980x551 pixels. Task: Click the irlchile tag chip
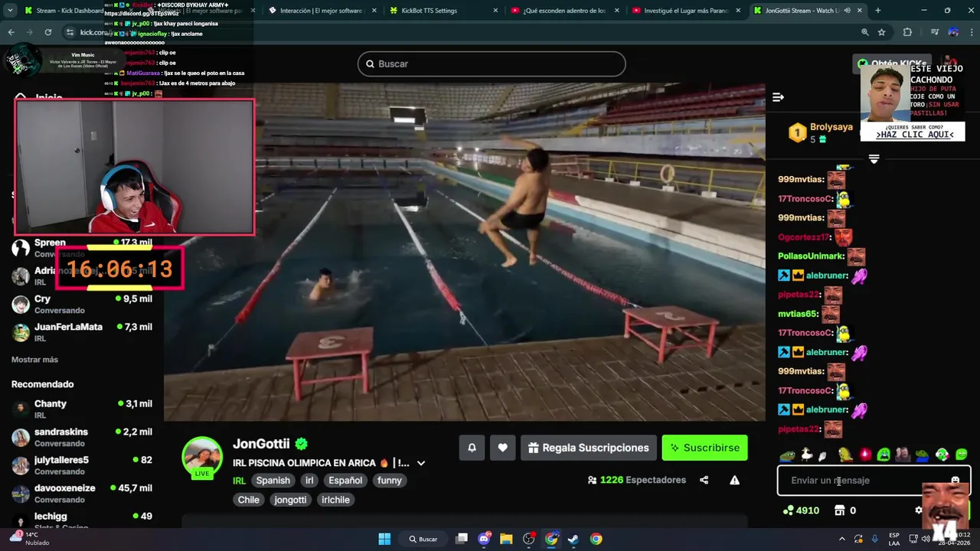pyautogui.click(x=335, y=500)
